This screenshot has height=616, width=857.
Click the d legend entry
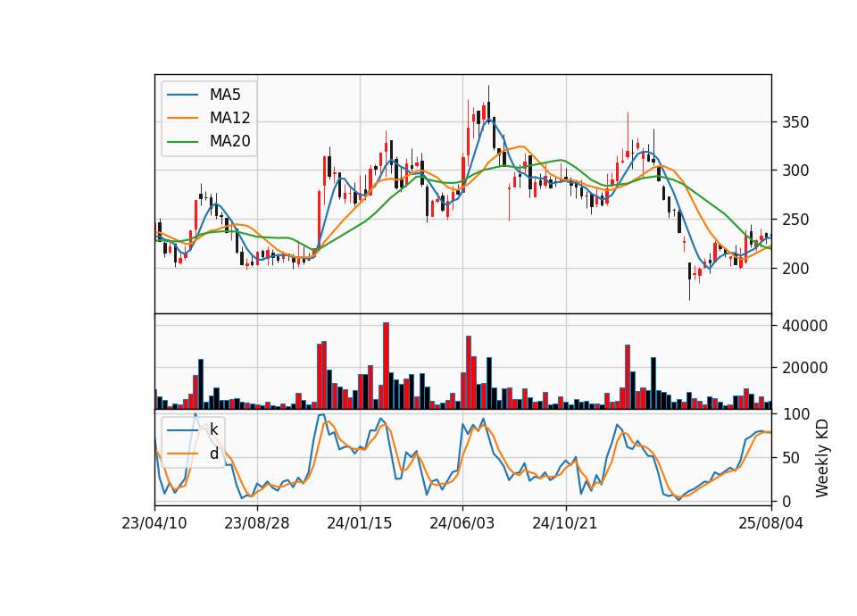pos(193,454)
